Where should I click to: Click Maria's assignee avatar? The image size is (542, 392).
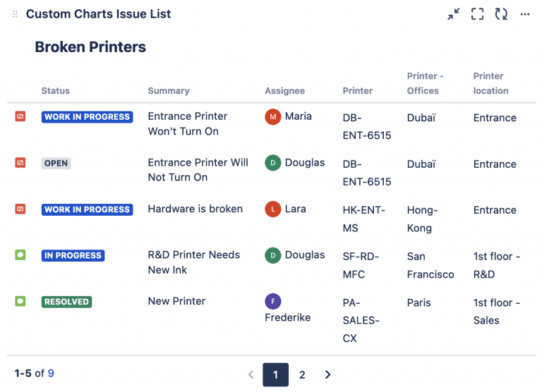(x=273, y=116)
